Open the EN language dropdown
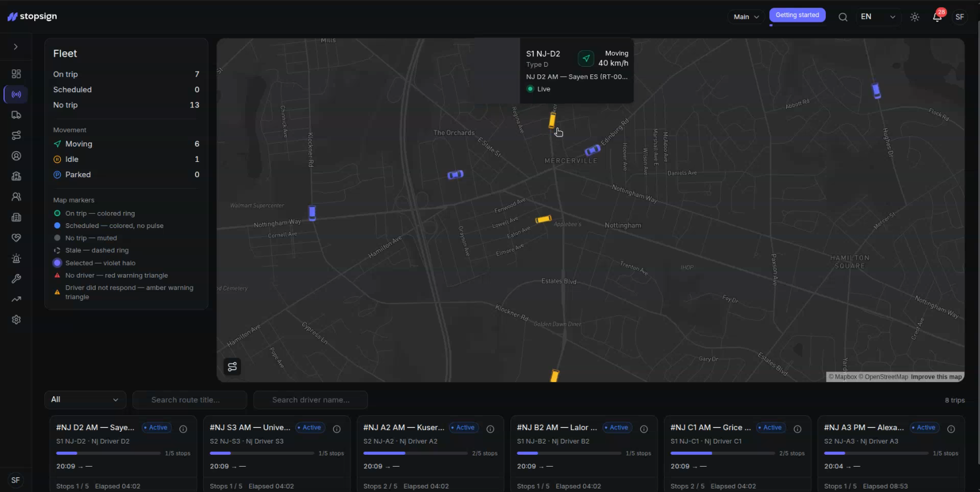 tap(878, 17)
